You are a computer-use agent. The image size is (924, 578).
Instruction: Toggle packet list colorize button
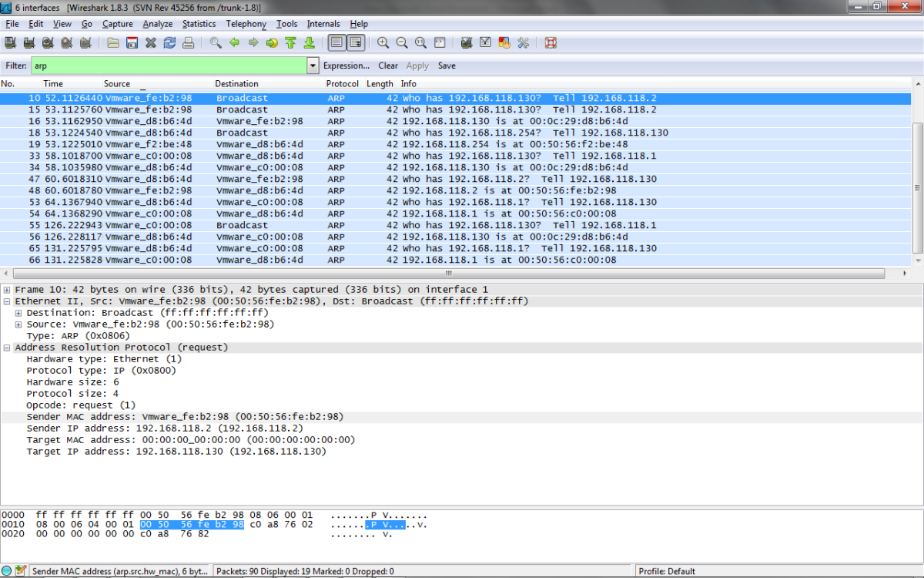[336, 43]
